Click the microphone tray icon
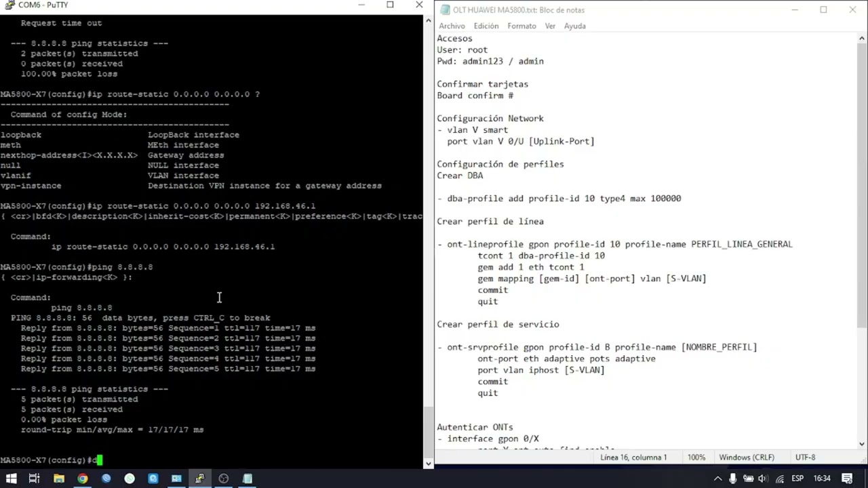Viewport: 868px width, 488px height. pos(733,479)
